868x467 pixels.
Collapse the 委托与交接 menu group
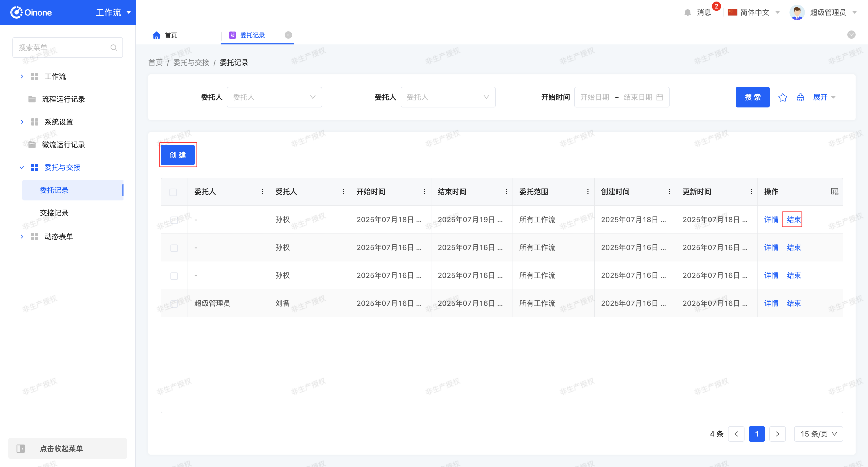click(22, 167)
